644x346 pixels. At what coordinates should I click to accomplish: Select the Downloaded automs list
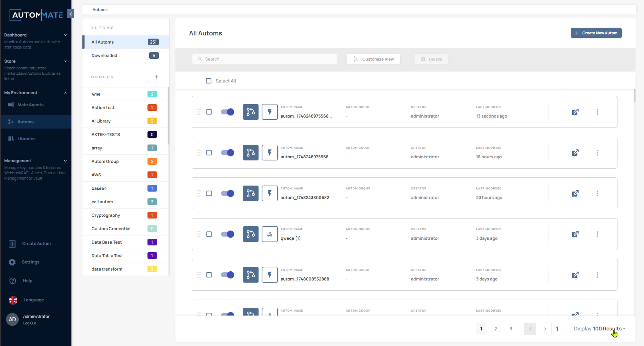pos(104,56)
